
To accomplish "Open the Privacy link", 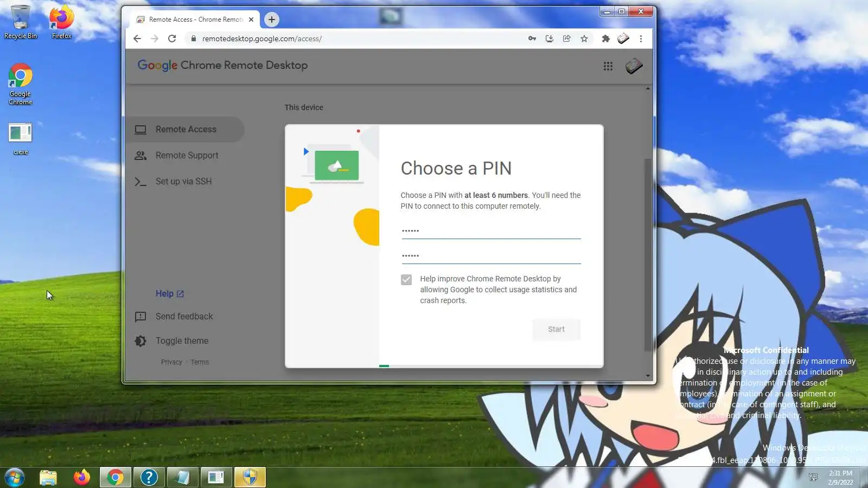I will click(171, 362).
